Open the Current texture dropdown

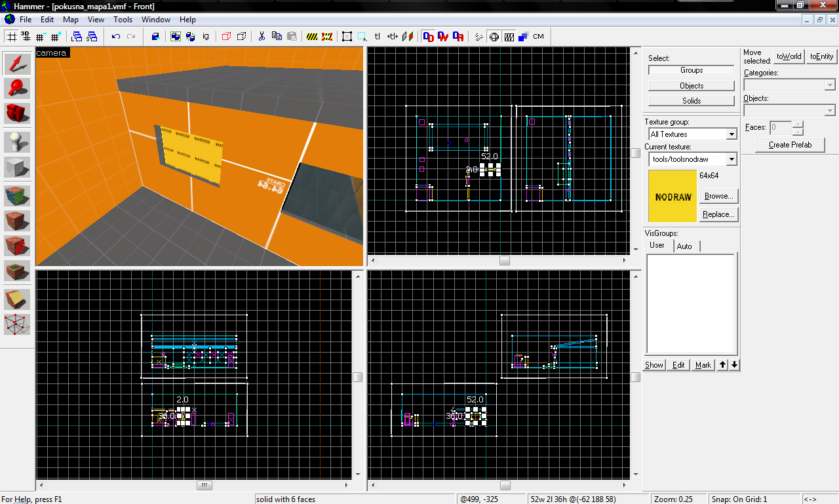point(732,159)
